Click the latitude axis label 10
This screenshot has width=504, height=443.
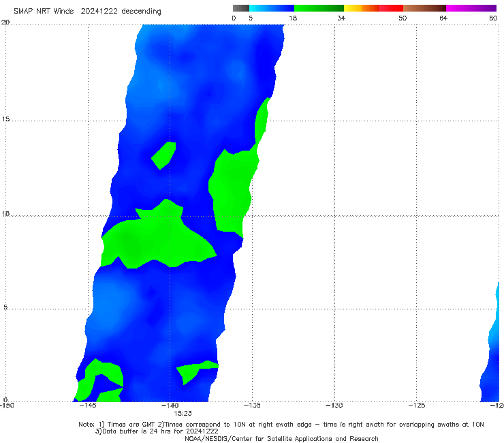tap(5, 213)
